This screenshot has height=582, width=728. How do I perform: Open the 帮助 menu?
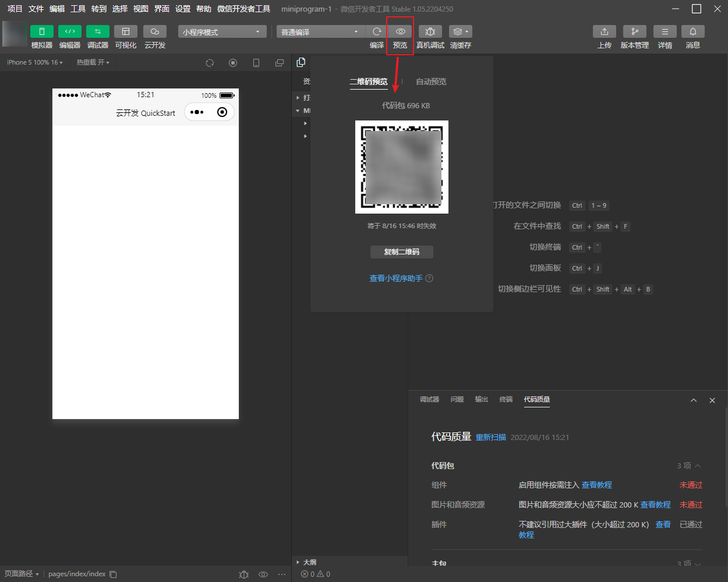coord(204,9)
